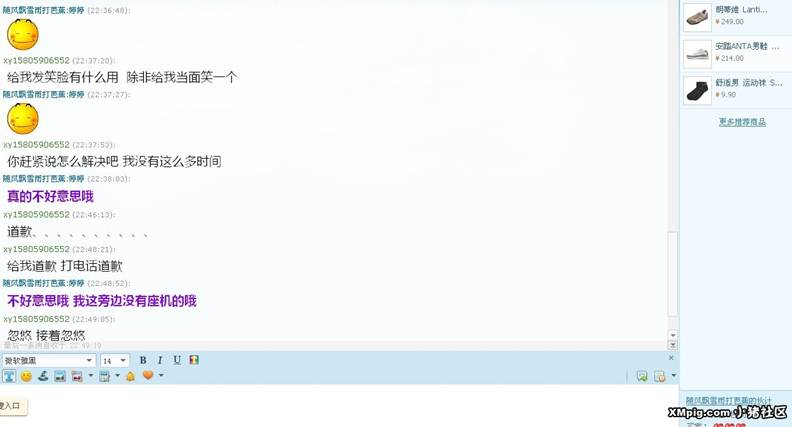Click the screenshot capture icon
792x427 pixels.
click(77, 376)
